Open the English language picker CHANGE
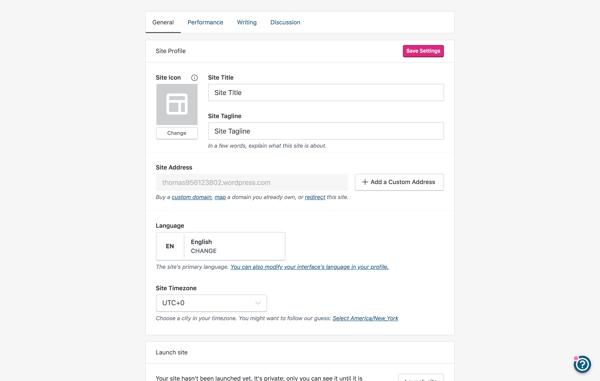The width and height of the screenshot is (600, 381). 220,246
